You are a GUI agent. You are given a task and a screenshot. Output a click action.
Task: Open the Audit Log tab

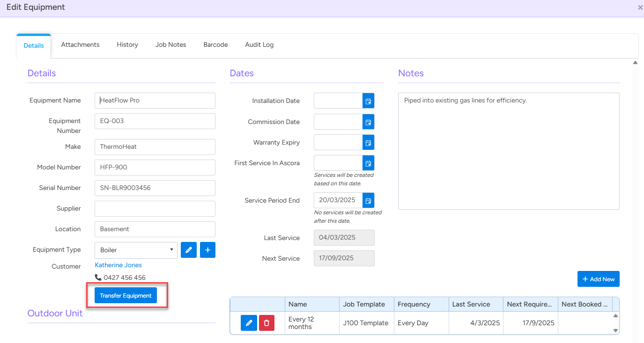click(x=259, y=45)
